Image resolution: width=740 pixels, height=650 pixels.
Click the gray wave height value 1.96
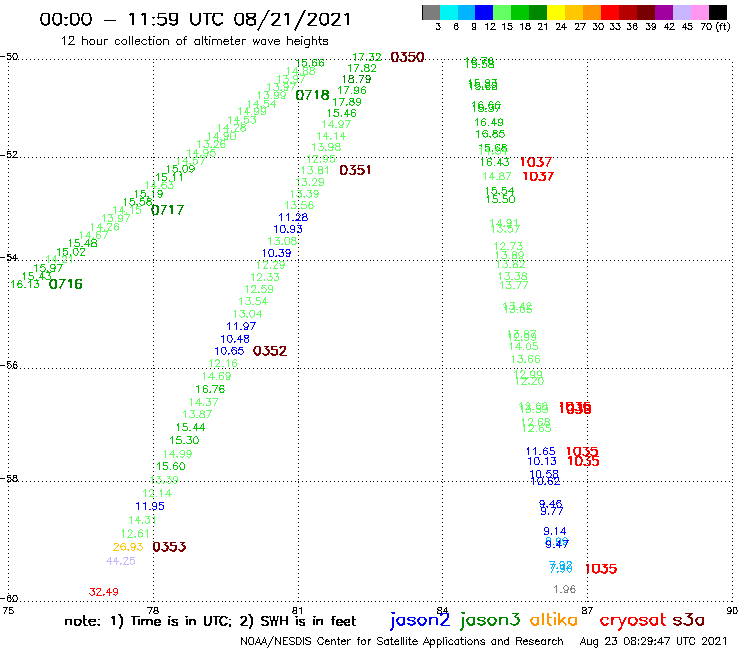click(564, 589)
